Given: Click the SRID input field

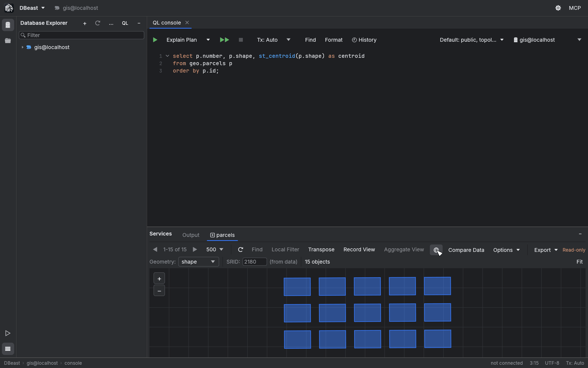Looking at the screenshot, I should coord(255,262).
